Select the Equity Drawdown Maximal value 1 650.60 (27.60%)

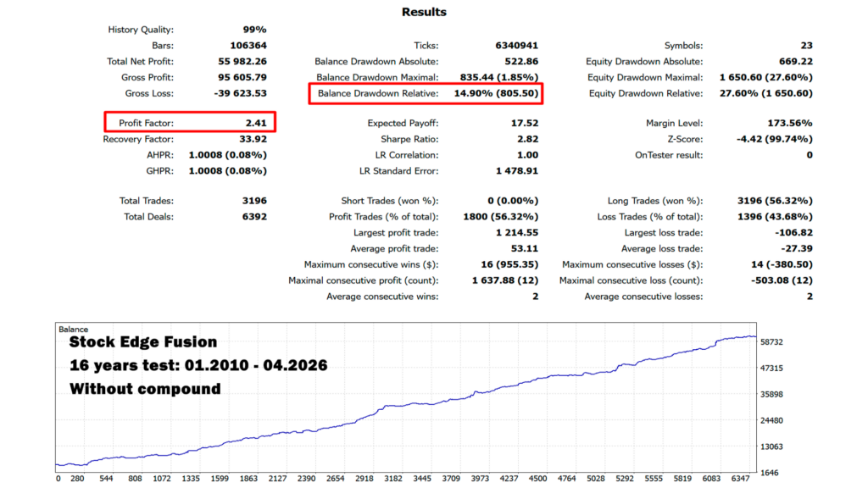click(766, 77)
